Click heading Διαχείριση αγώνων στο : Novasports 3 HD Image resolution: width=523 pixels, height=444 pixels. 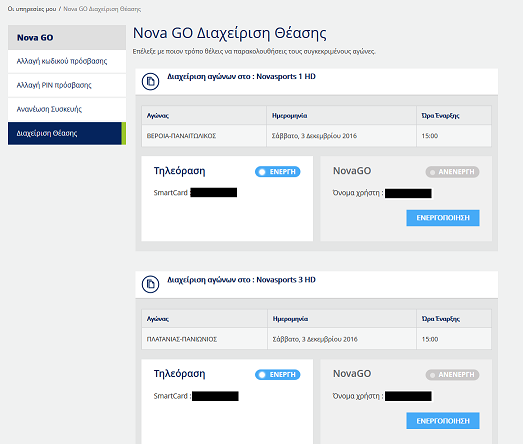[x=241, y=280]
